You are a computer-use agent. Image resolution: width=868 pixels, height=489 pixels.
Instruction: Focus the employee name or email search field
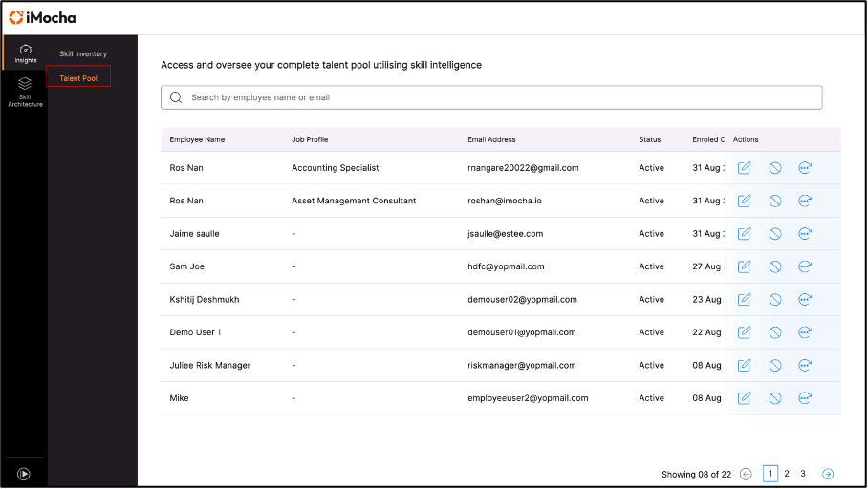coord(491,97)
